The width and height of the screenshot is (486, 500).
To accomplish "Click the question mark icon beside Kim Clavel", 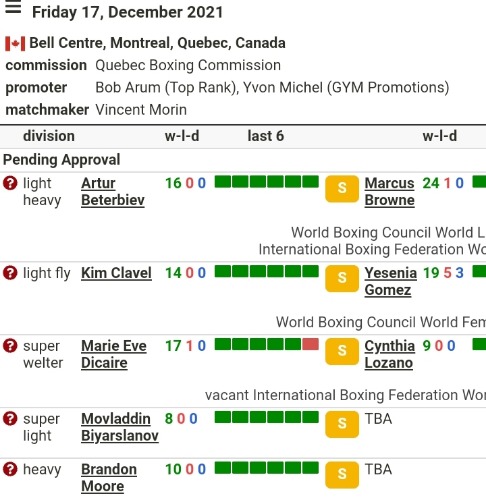I will click(10, 273).
